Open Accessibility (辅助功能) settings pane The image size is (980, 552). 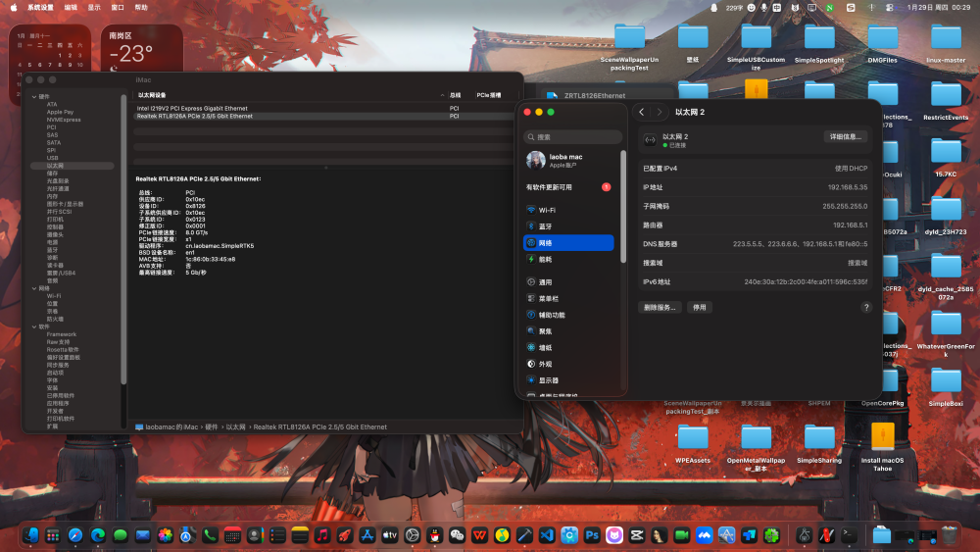coord(568,315)
